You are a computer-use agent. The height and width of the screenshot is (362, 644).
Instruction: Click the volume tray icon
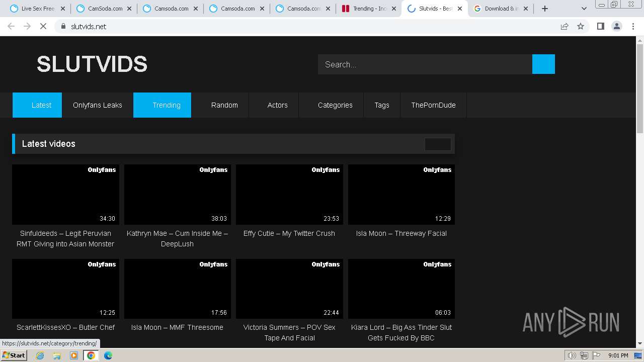(x=572, y=355)
